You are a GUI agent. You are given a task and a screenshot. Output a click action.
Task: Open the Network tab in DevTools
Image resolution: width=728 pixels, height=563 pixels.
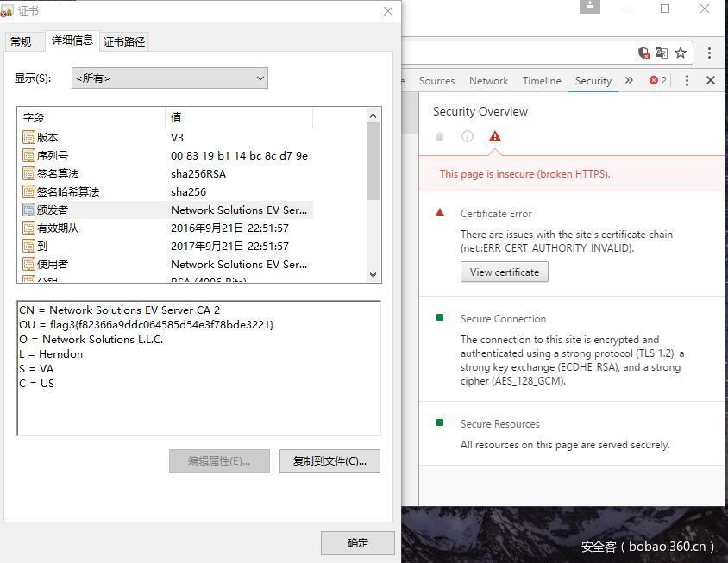coord(488,80)
